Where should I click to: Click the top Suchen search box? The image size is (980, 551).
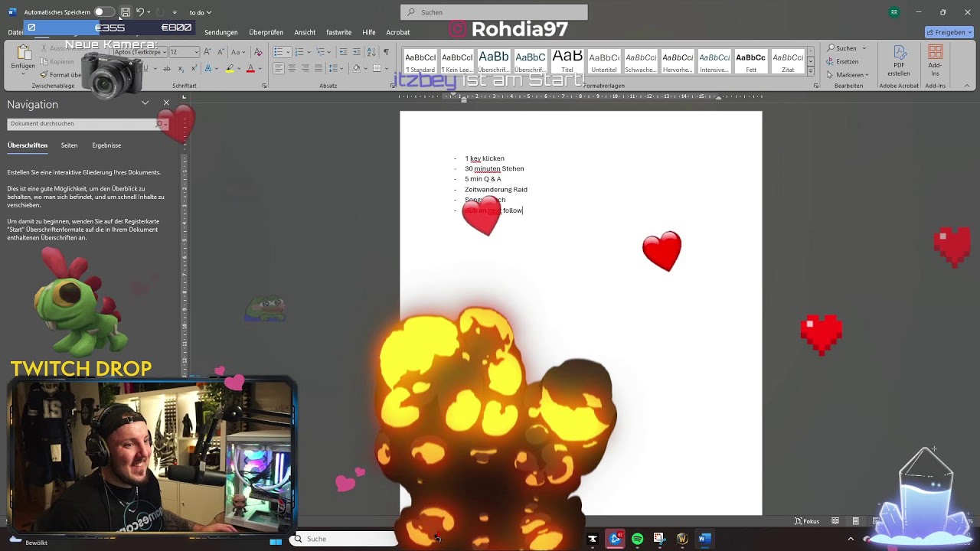coord(494,12)
